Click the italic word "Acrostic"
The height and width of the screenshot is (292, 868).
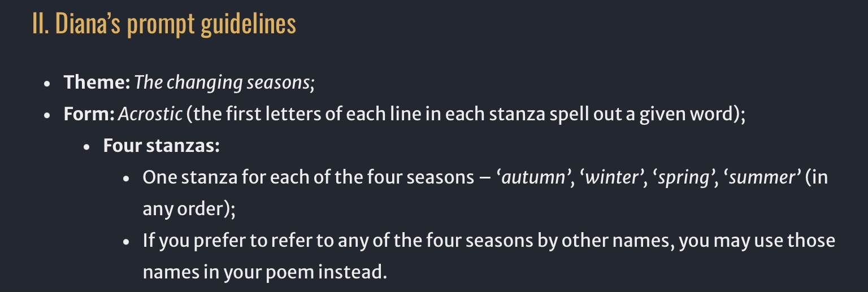click(x=150, y=114)
